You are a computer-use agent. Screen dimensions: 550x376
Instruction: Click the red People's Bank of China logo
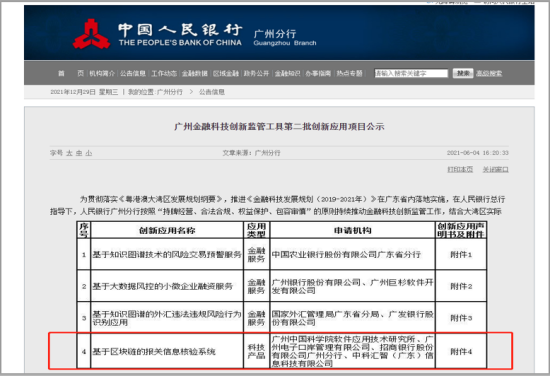coord(91,34)
